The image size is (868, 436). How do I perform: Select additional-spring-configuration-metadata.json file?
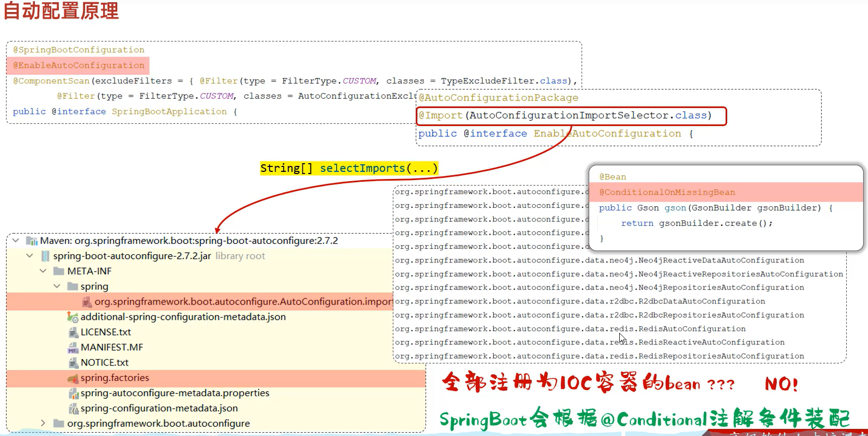[x=183, y=317]
